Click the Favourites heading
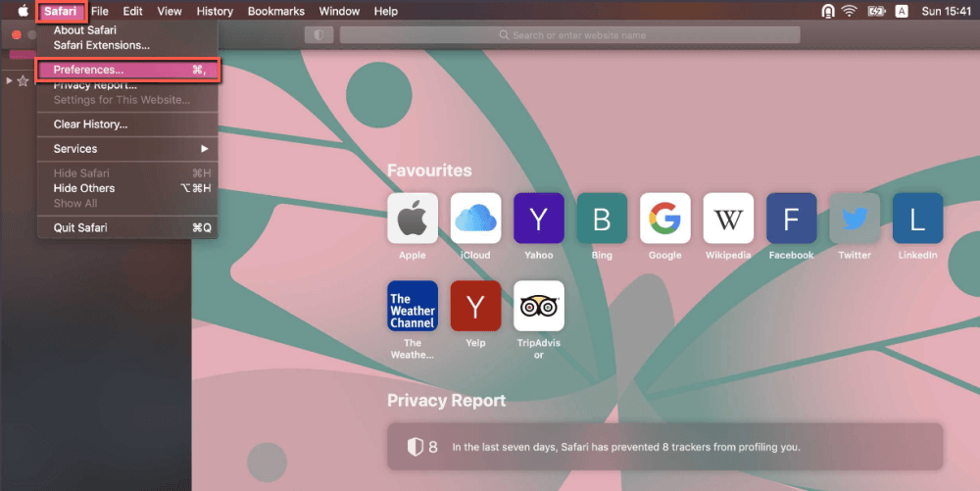The width and height of the screenshot is (980, 491). 429,170
